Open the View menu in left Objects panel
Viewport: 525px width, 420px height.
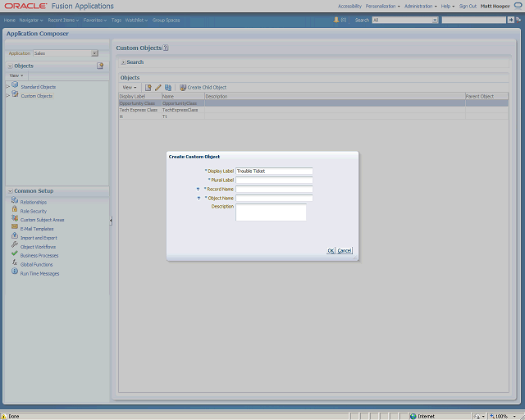coord(16,75)
